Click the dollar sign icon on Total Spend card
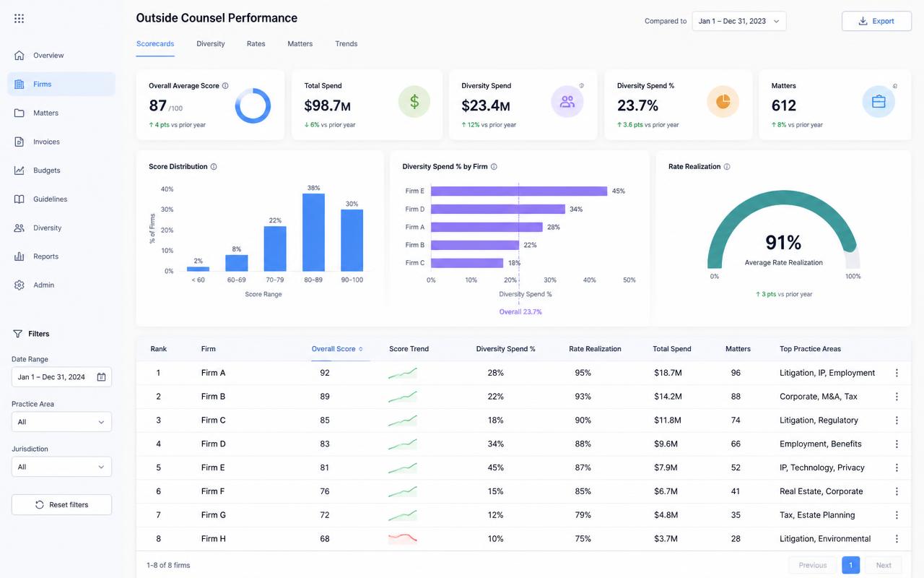 414,102
